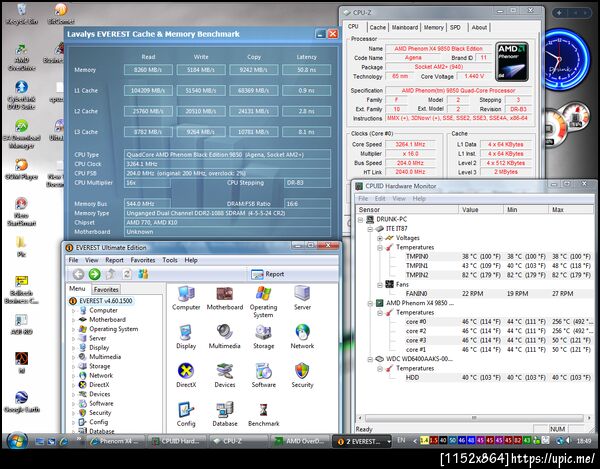600x469 pixels.
Task: Open the Computer category icon in EVEREST
Action: tap(186, 298)
